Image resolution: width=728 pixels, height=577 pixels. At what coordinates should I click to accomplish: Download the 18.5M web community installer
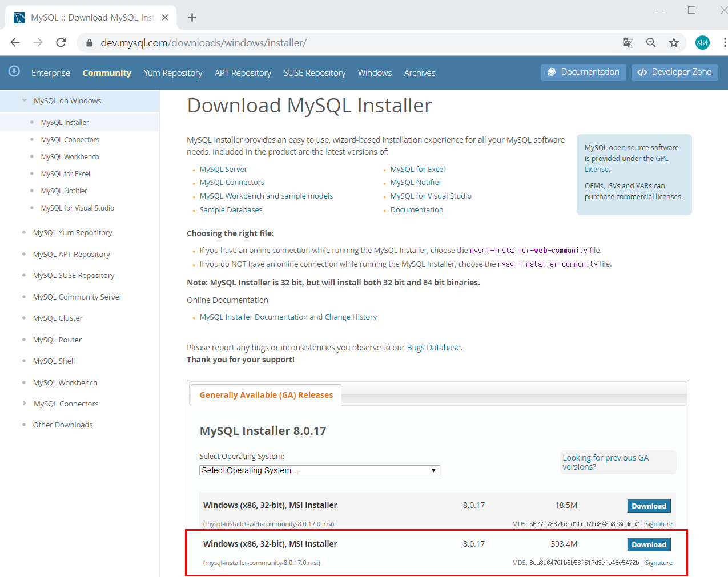point(649,506)
